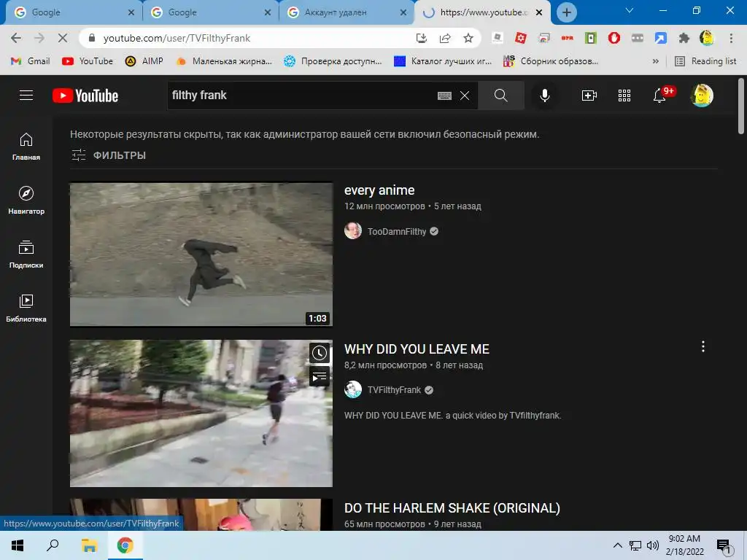The image size is (747, 560).
Task: Stop loading the page
Action: pyautogui.click(x=63, y=38)
